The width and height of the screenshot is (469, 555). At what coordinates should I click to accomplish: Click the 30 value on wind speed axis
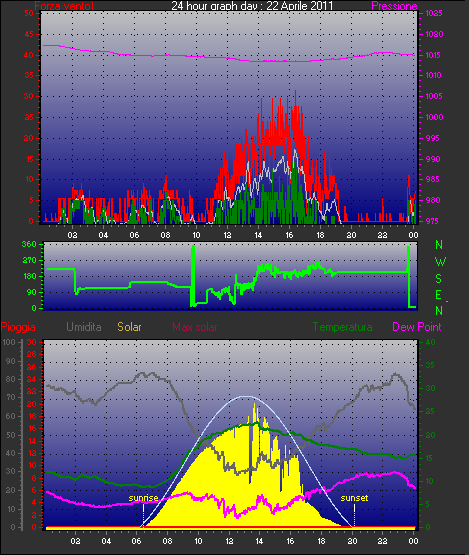pyautogui.click(x=29, y=96)
